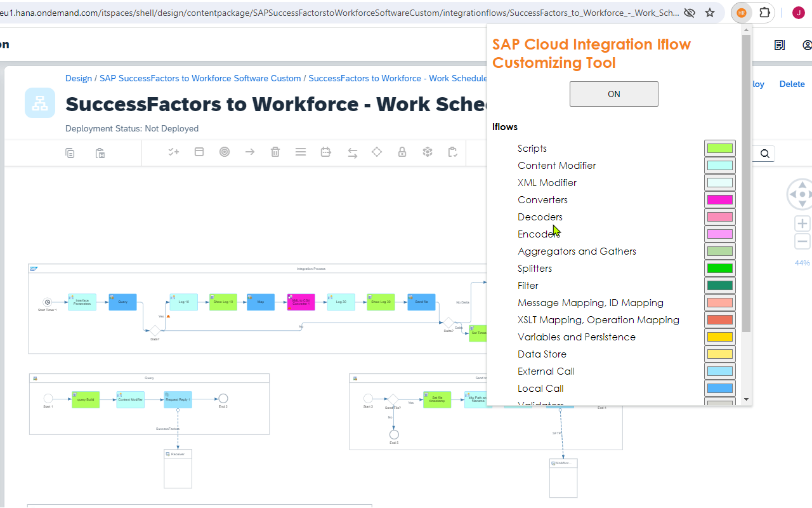
Task: Open the Converters magenta color swatch
Action: tap(720, 200)
